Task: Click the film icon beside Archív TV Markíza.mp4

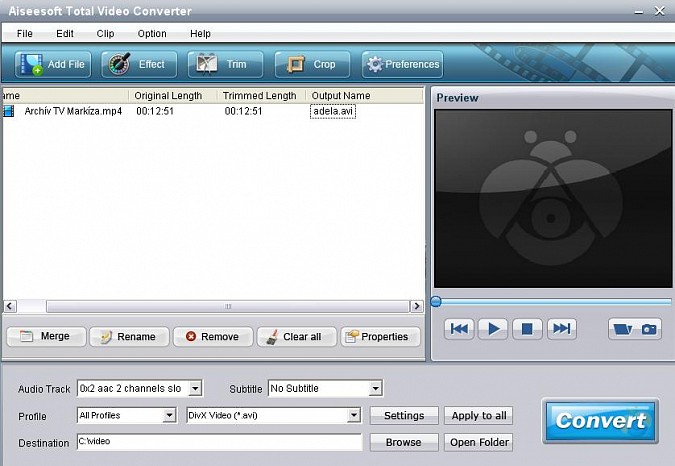Action: click(x=9, y=111)
